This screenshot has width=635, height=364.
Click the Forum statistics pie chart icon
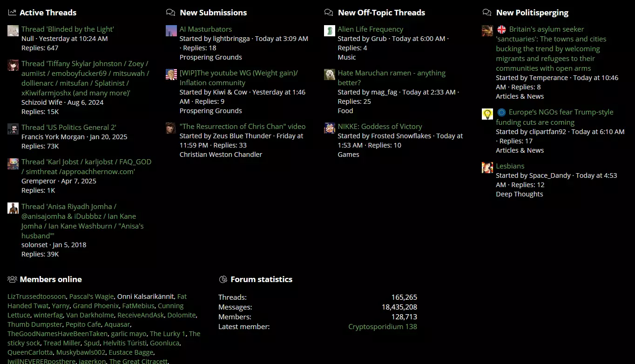tap(223, 279)
